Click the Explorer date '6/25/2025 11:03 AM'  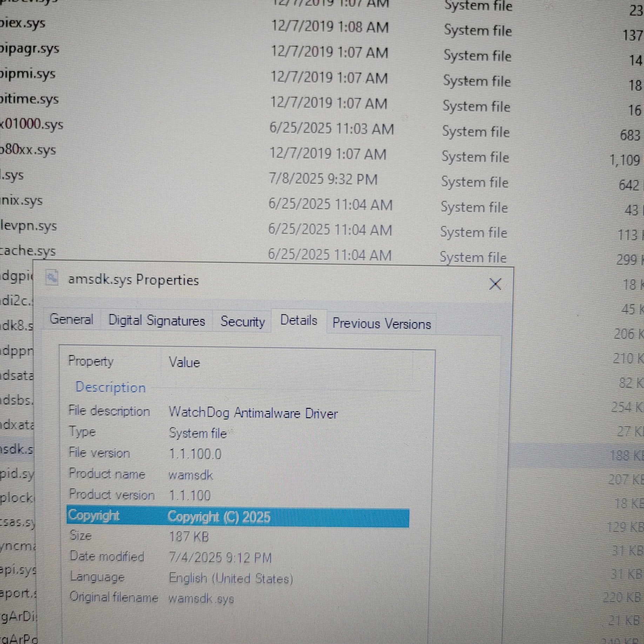(x=332, y=128)
